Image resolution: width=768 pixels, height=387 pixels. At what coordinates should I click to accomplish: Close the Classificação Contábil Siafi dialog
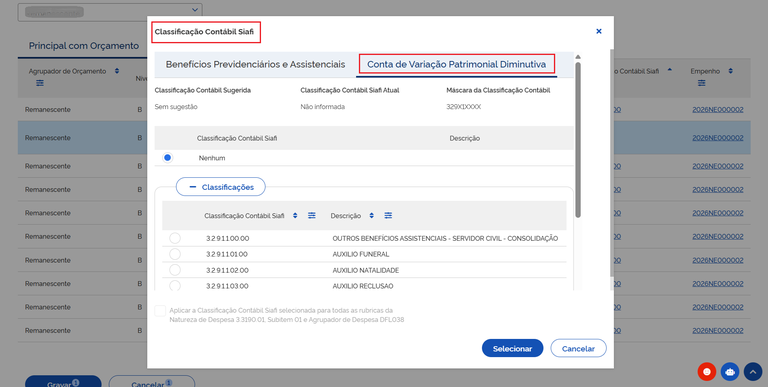(x=599, y=31)
